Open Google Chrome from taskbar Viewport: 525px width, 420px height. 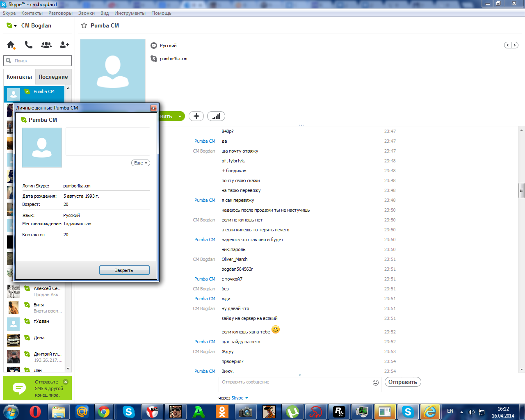pyautogui.click(x=104, y=412)
